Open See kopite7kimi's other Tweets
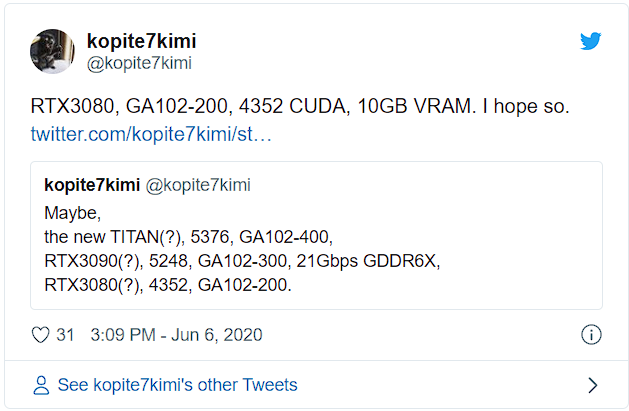Viewport: 629px width, 411px height. pyautogui.click(x=177, y=385)
